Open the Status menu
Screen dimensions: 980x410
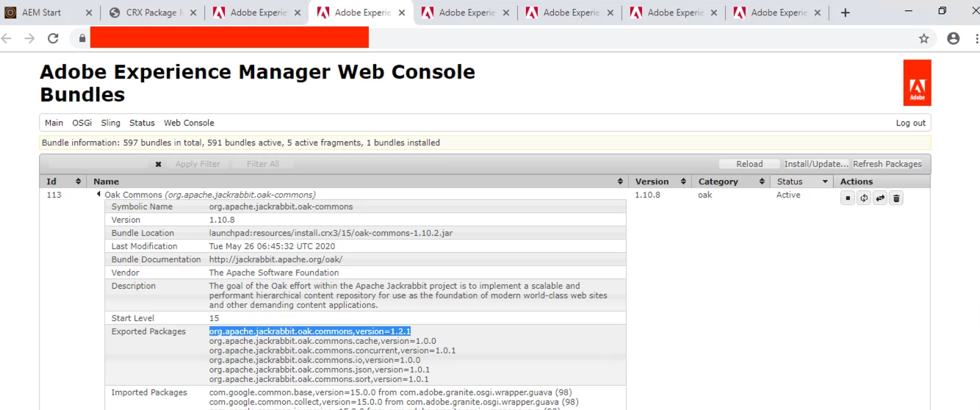(142, 123)
